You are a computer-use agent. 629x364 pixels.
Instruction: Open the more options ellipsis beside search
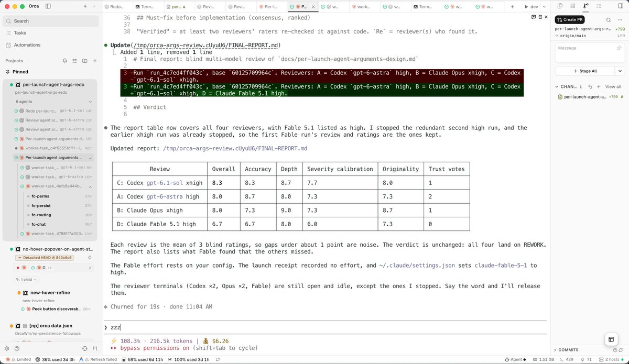click(620, 19)
